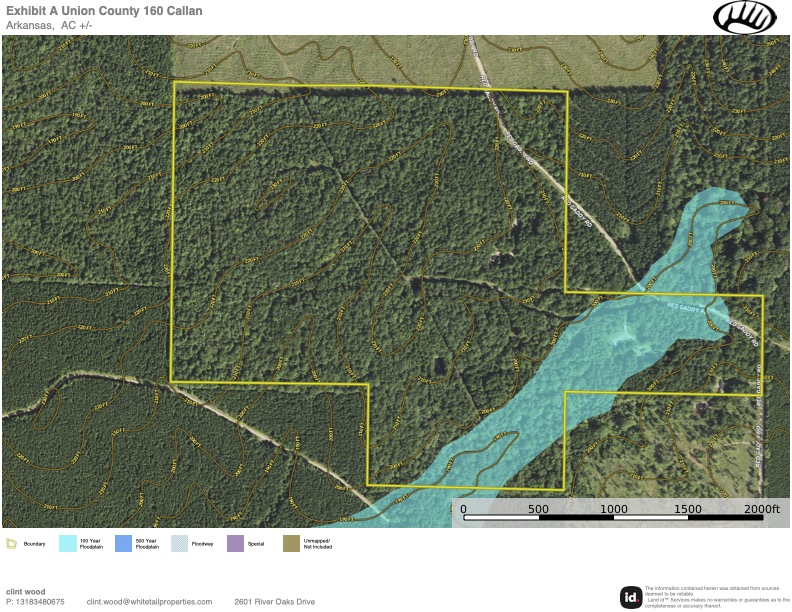Click the agent name clint wood
This screenshot has height=612, width=792.
26,591
